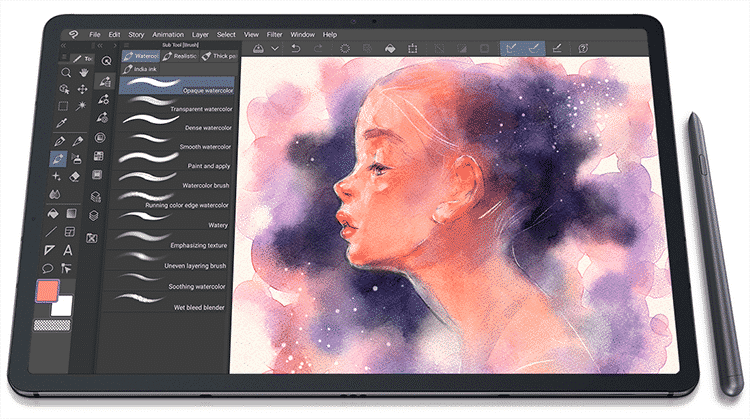750x419 pixels.
Task: Open the Filter menu
Action: 275,34
